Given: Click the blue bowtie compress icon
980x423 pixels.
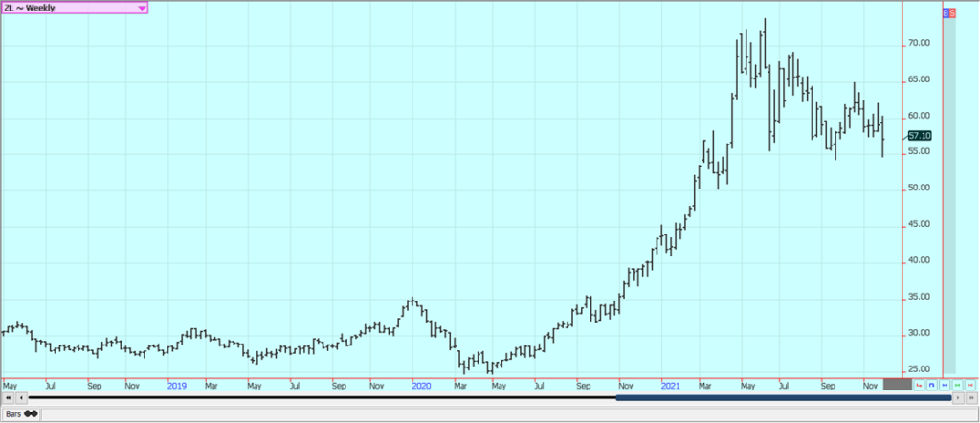Looking at the screenshot, I should [x=945, y=385].
